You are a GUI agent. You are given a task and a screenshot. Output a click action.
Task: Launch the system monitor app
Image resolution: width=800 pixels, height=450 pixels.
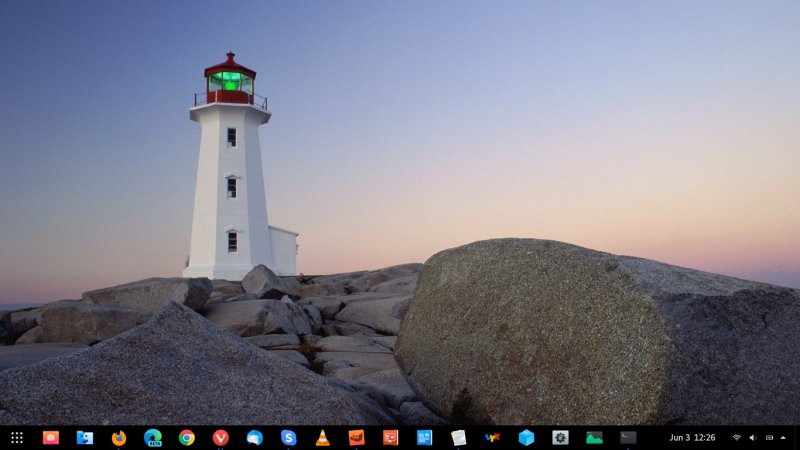click(x=594, y=438)
